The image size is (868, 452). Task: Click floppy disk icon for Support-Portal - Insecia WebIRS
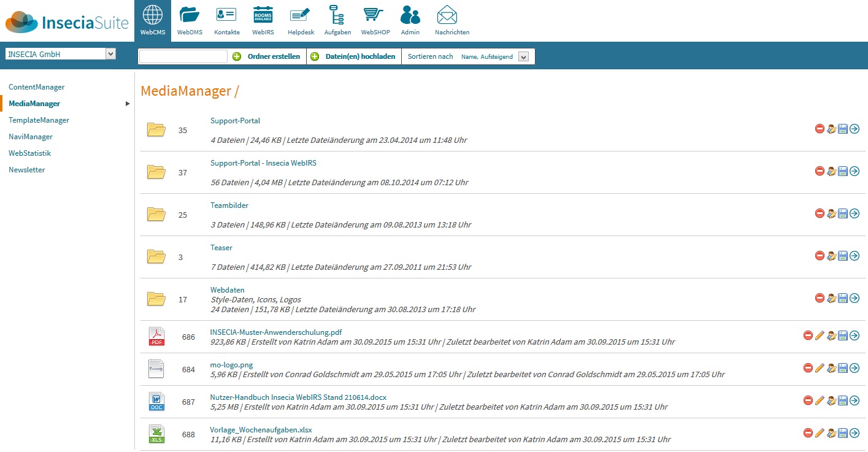843,171
